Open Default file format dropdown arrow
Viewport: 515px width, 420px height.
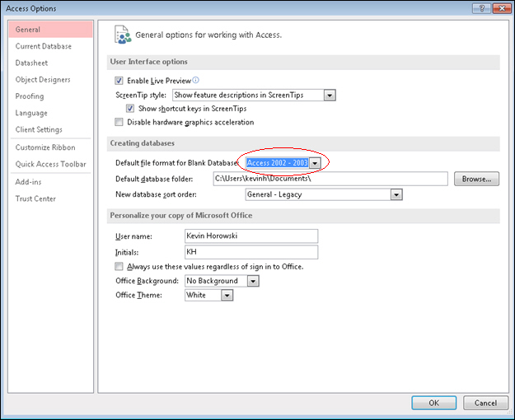315,163
